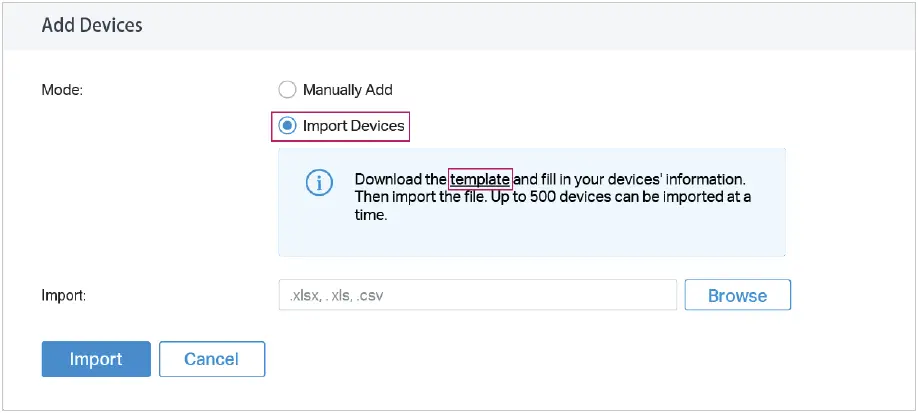Screen dimensions: 918x413
Task: Click the 'Import Devices' option label
Action: point(354,127)
